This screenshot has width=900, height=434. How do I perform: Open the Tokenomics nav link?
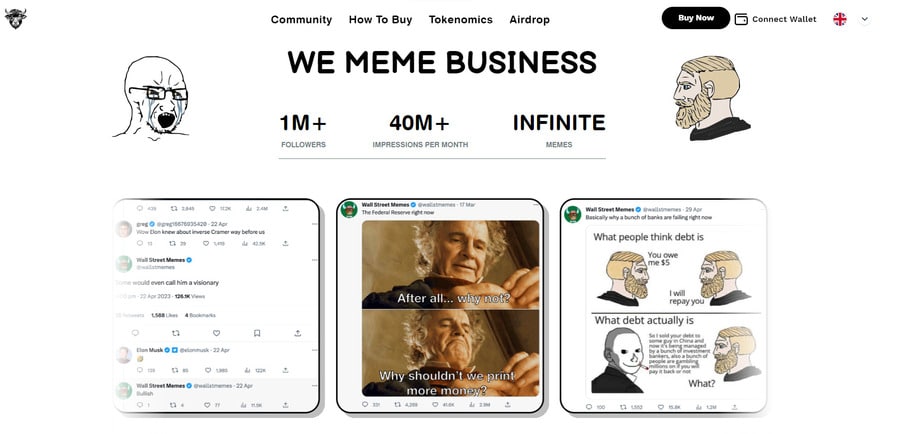(460, 20)
